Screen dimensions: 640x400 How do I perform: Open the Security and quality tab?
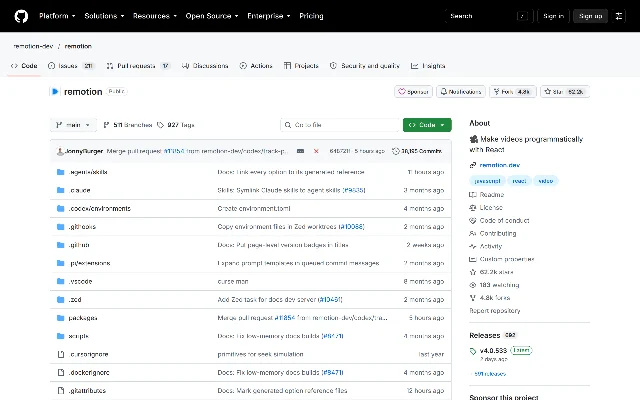(364, 66)
